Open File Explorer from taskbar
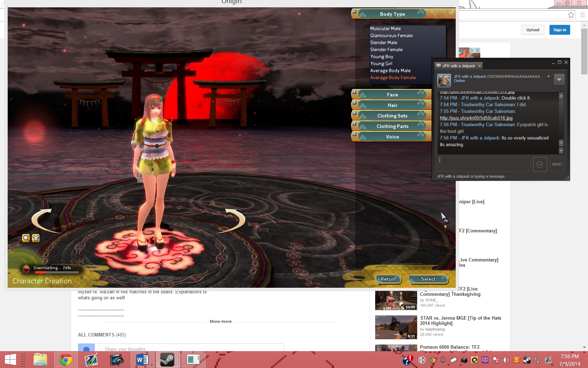This screenshot has width=588, height=368. [x=40, y=360]
